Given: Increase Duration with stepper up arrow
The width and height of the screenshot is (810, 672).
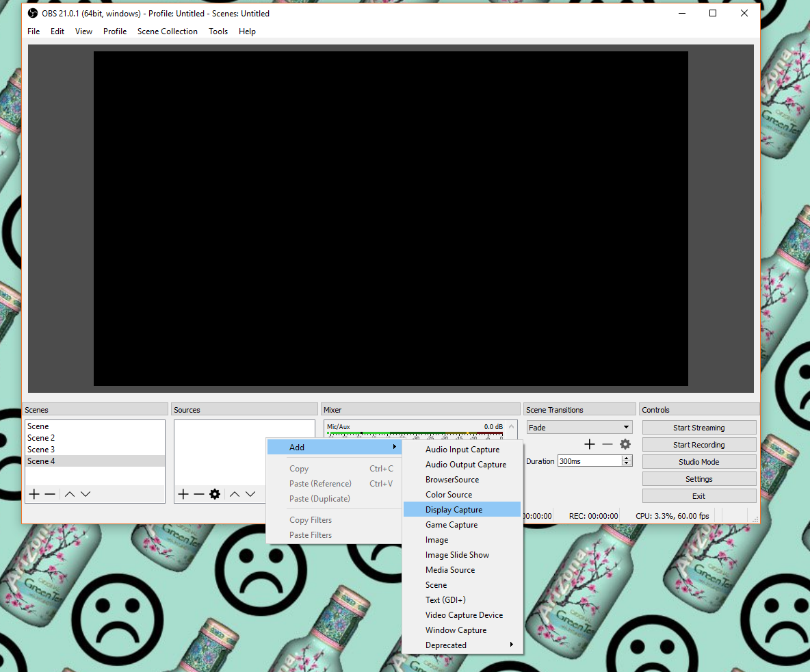Looking at the screenshot, I should click(x=627, y=458).
